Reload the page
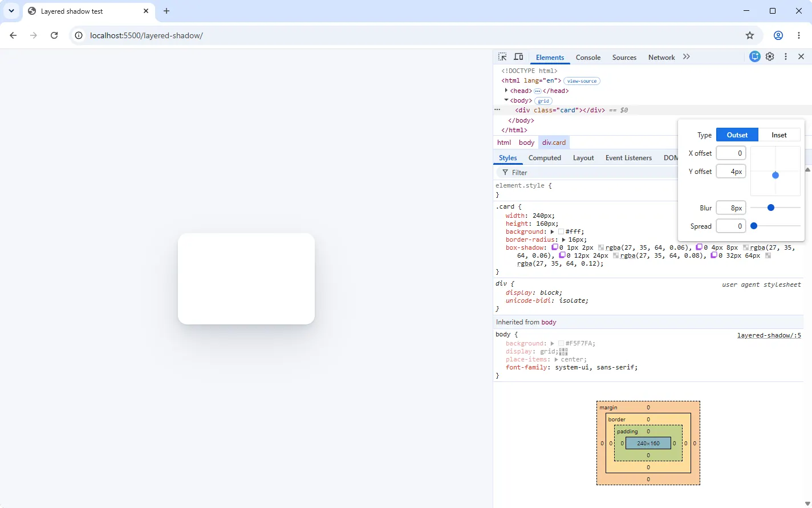 (x=54, y=35)
